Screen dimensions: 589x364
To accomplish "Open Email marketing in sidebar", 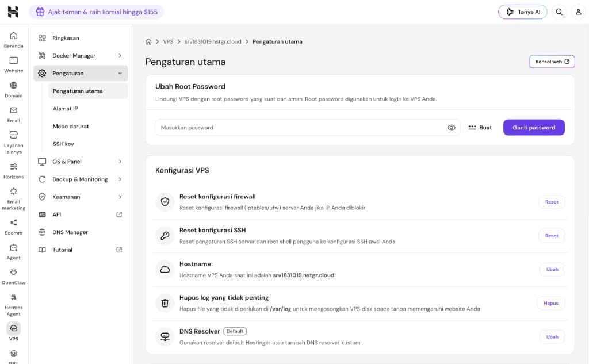I will (14, 199).
